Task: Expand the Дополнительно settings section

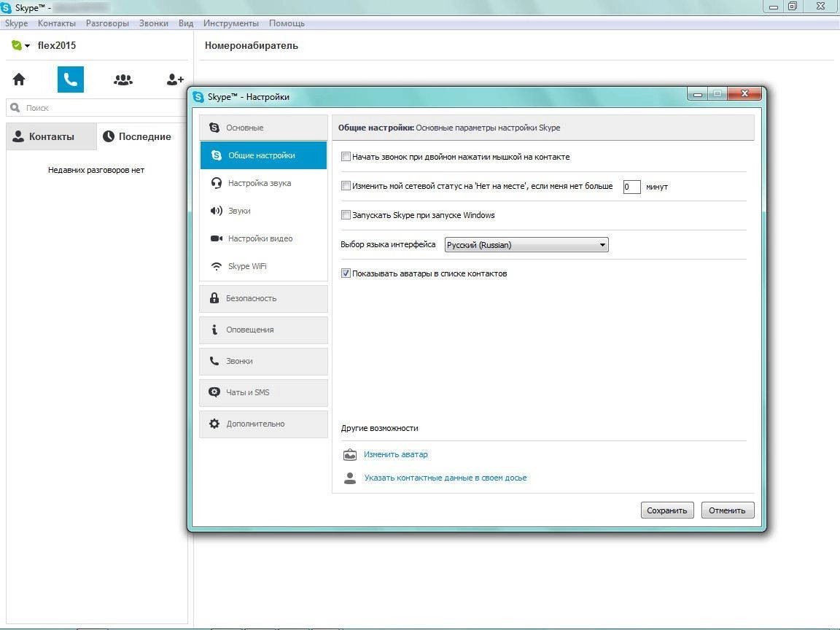Action: click(263, 424)
